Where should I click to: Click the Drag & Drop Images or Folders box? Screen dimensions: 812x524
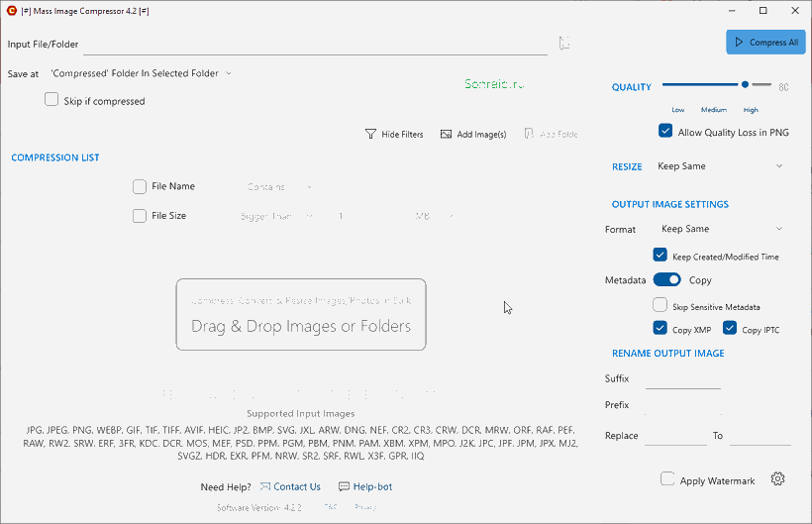coord(301,315)
